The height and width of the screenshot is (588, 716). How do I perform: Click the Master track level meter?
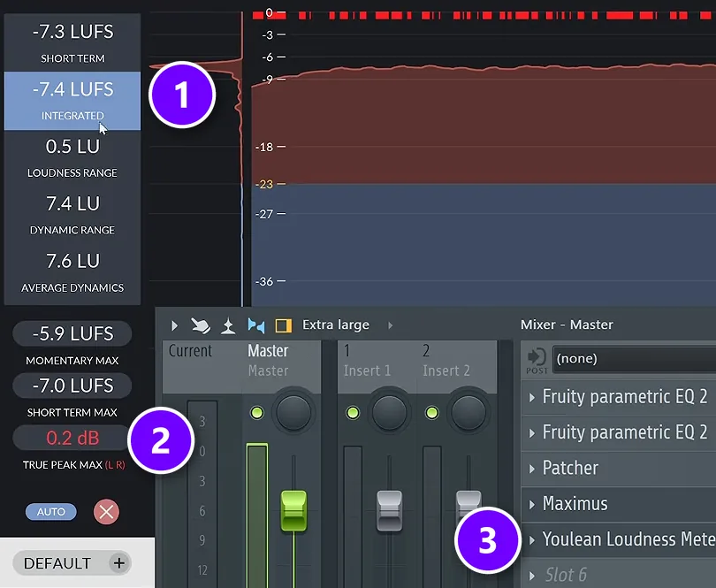tap(257, 515)
